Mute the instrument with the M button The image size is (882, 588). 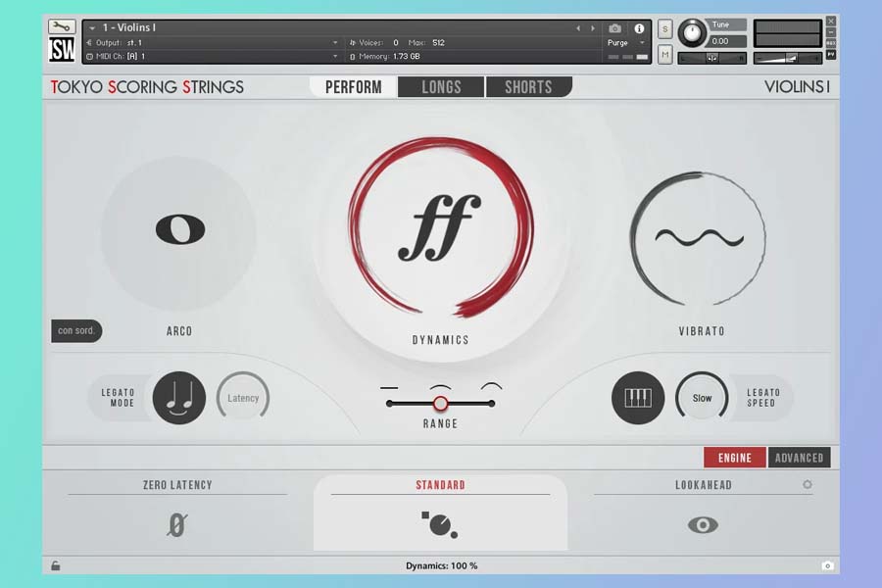(x=664, y=55)
